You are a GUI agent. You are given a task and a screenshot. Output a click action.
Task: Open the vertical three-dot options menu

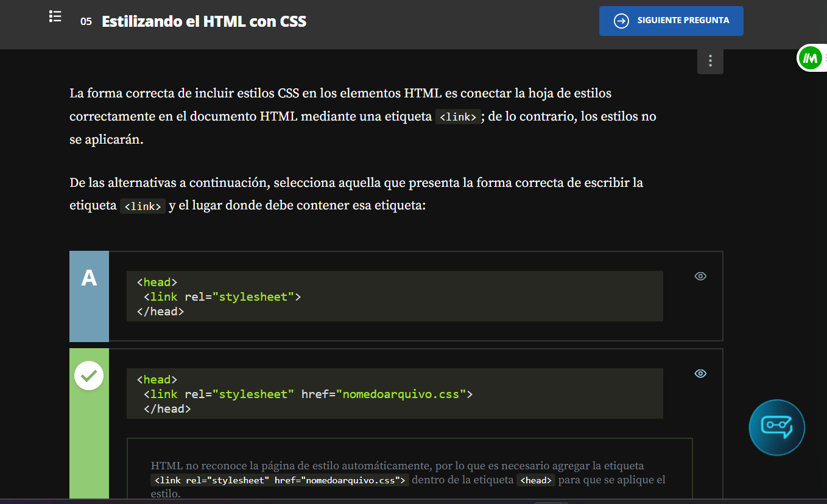(710, 61)
